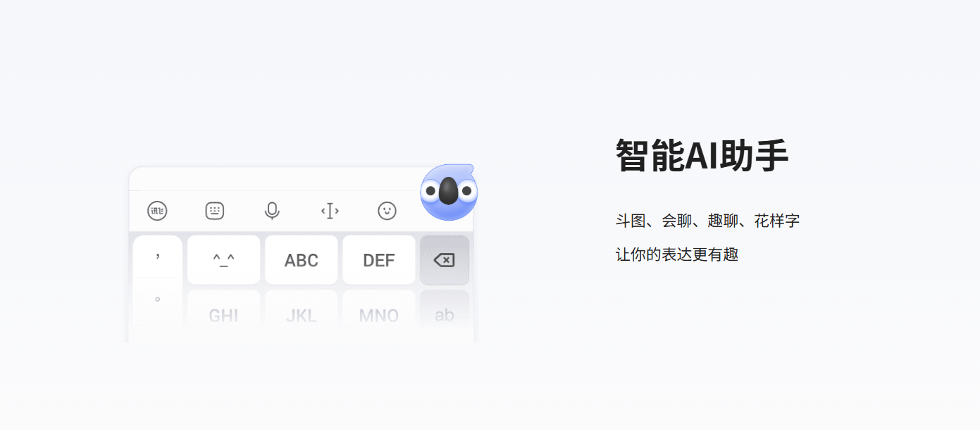Open the emoji smiley face panel
This screenshot has width=980, height=430.
point(387,211)
